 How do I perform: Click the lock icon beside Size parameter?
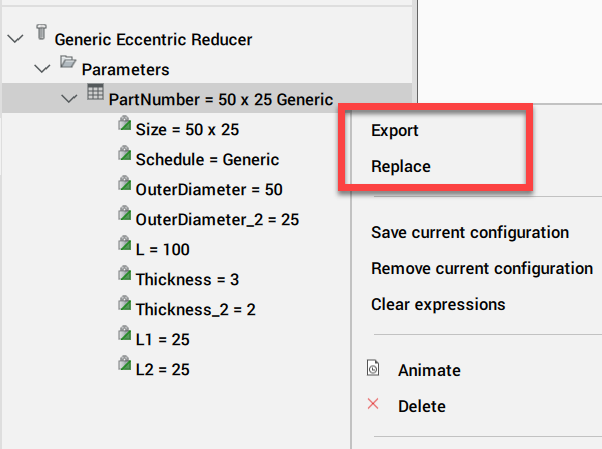coord(124,123)
